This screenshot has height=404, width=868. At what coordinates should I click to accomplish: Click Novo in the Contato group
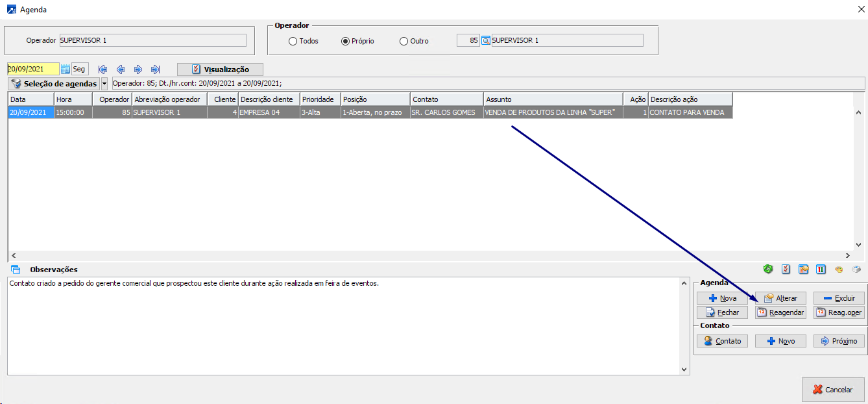(780, 341)
